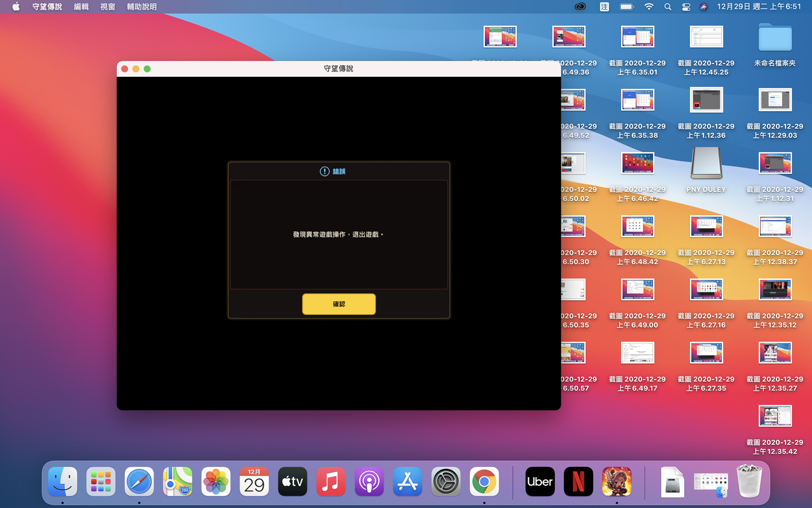Open the Music app in Dock
The width and height of the screenshot is (812, 508).
click(x=331, y=482)
